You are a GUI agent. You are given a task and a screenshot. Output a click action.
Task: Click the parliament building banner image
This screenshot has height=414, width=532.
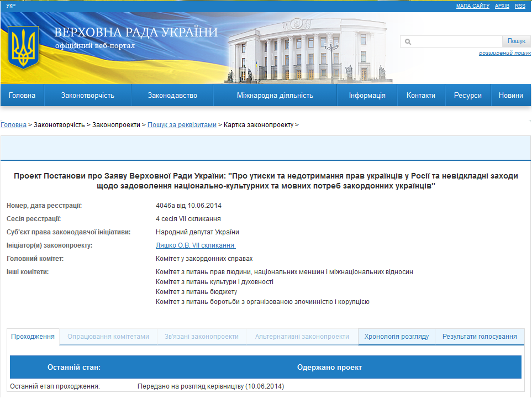(x=307, y=49)
